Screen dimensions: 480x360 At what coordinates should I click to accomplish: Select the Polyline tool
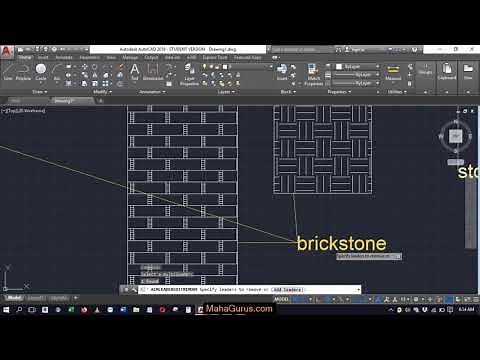tap(23, 72)
